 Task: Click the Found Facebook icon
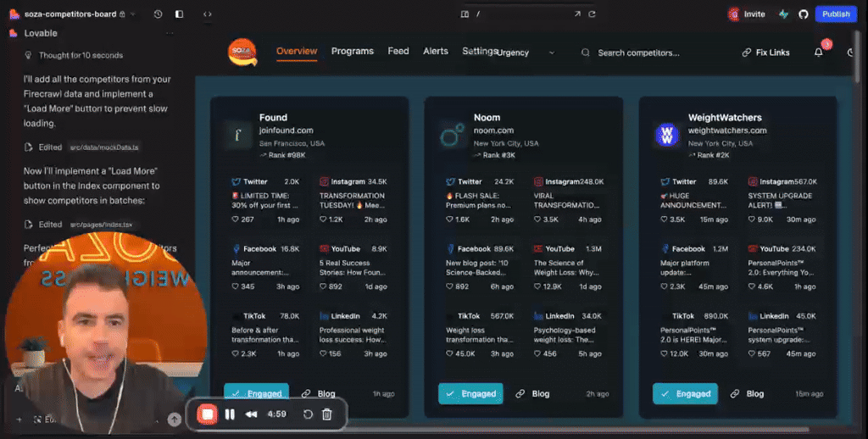click(x=236, y=248)
